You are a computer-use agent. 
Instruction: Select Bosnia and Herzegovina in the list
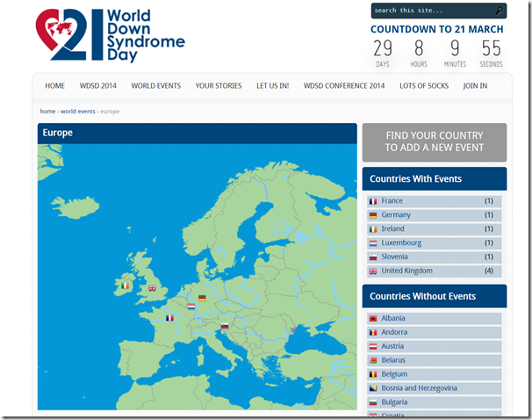coord(435,388)
